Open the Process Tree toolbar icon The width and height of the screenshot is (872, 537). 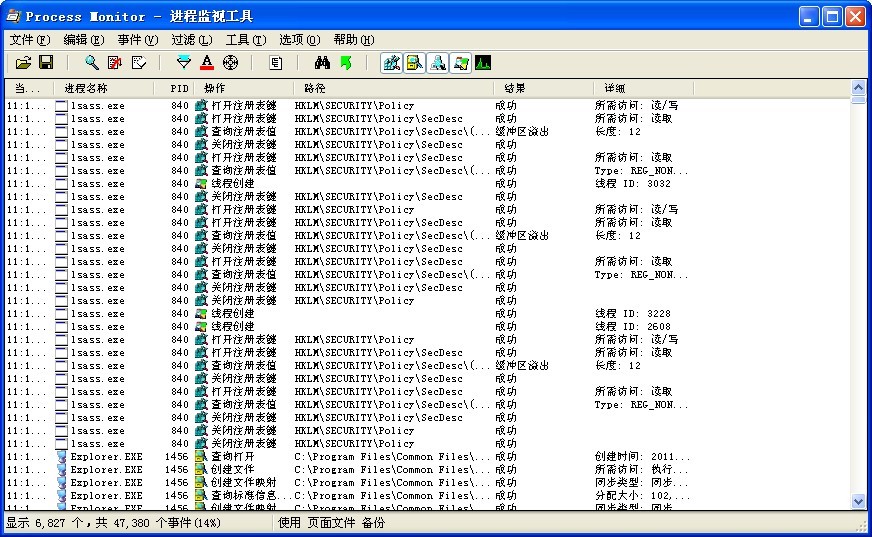(276, 63)
